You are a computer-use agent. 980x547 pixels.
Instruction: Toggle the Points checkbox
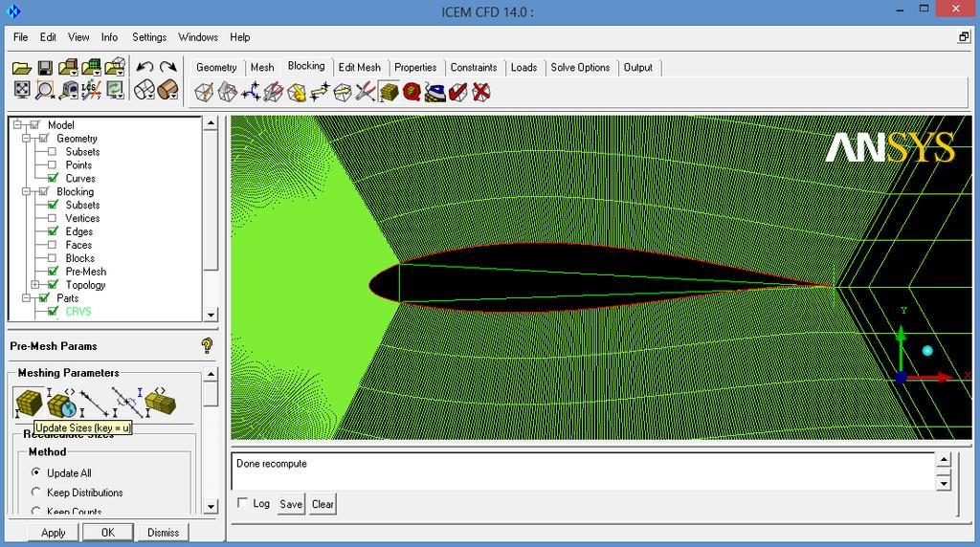pyautogui.click(x=52, y=164)
